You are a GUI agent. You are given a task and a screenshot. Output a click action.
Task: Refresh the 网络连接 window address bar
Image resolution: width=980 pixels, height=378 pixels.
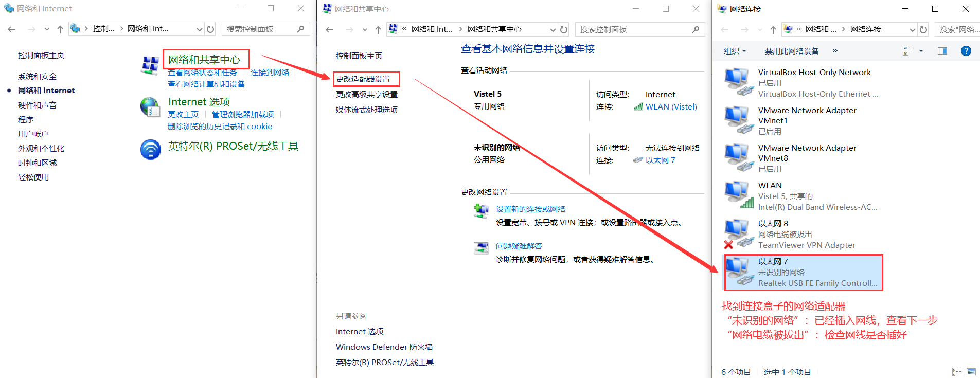click(x=923, y=30)
